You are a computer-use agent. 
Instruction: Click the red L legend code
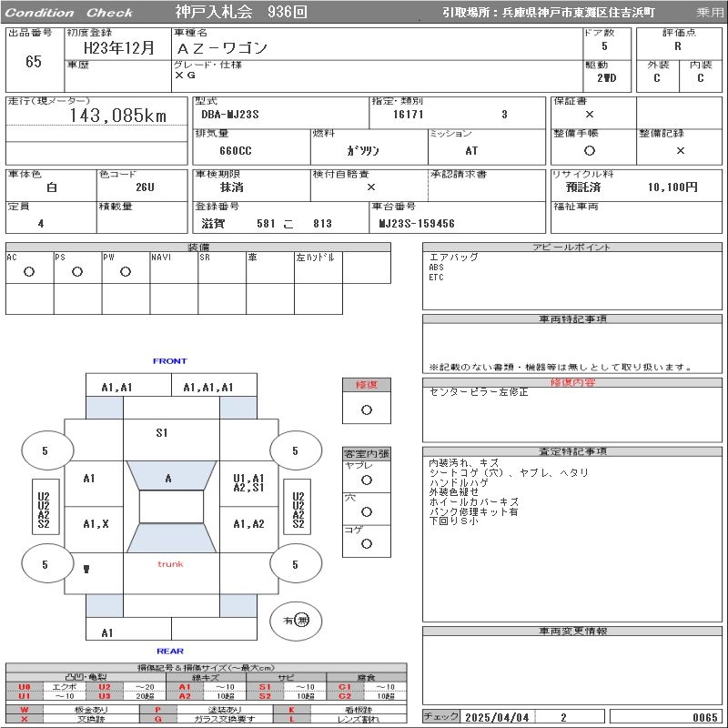coord(291,719)
